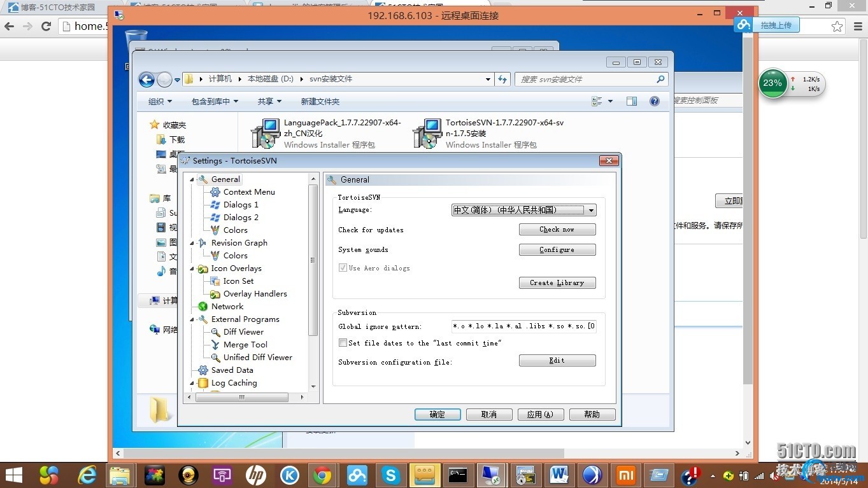Open Chrome from the taskbar
This screenshot has width=868, height=488.
click(x=322, y=475)
